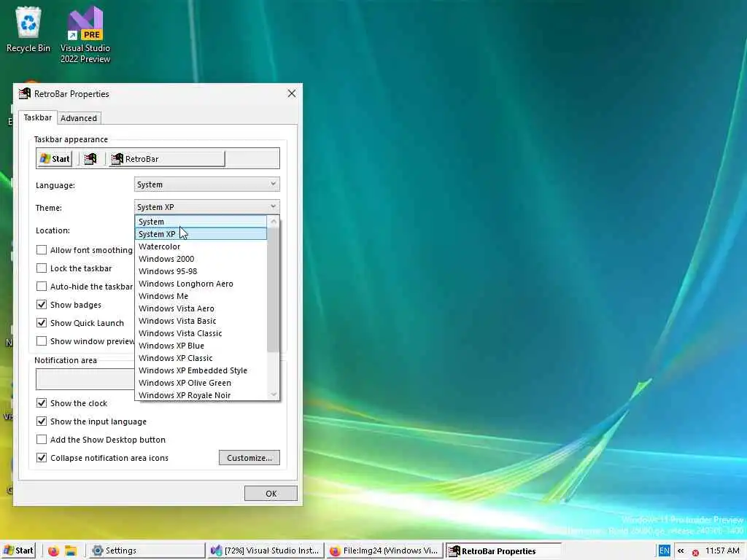This screenshot has width=747, height=560.
Task: Uncheck Show Quick Launch checkbox
Action: click(x=42, y=322)
